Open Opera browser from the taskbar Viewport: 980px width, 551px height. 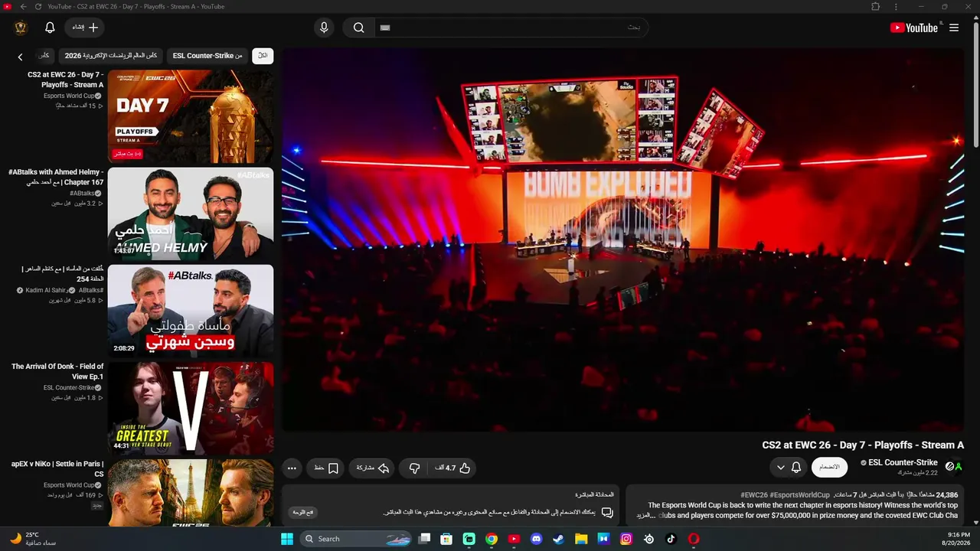(x=694, y=539)
